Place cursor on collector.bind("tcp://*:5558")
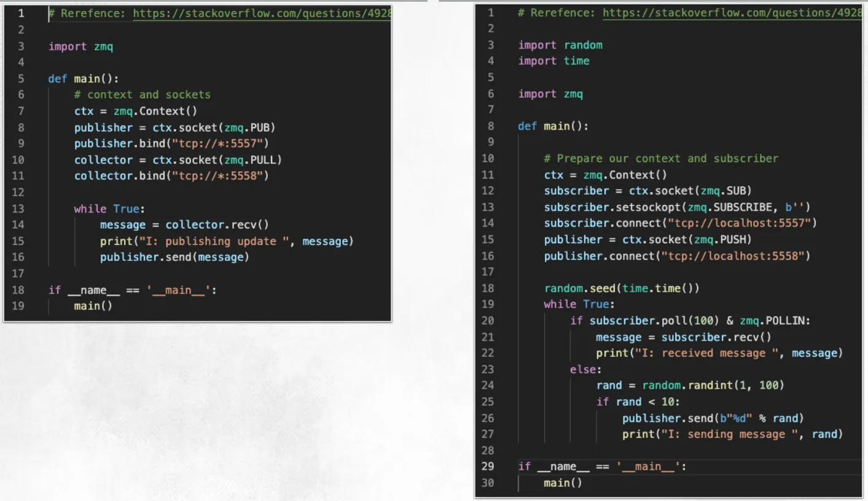The image size is (868, 501). 172,176
